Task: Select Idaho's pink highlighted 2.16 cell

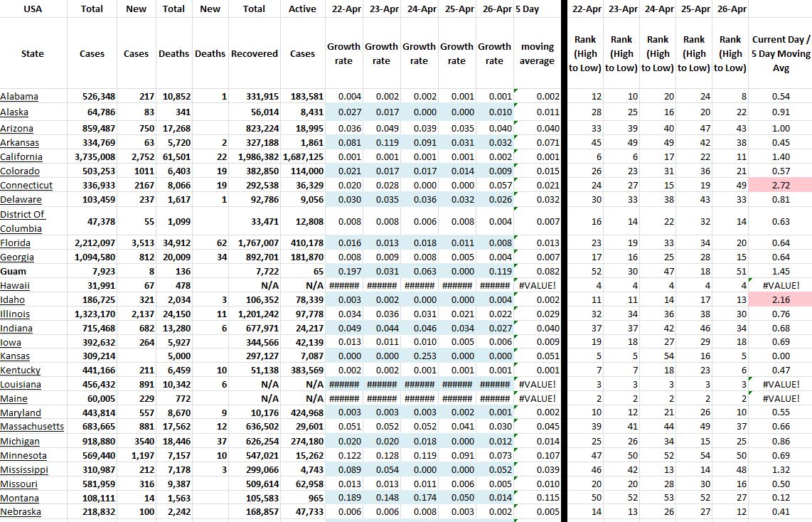Action: point(780,300)
